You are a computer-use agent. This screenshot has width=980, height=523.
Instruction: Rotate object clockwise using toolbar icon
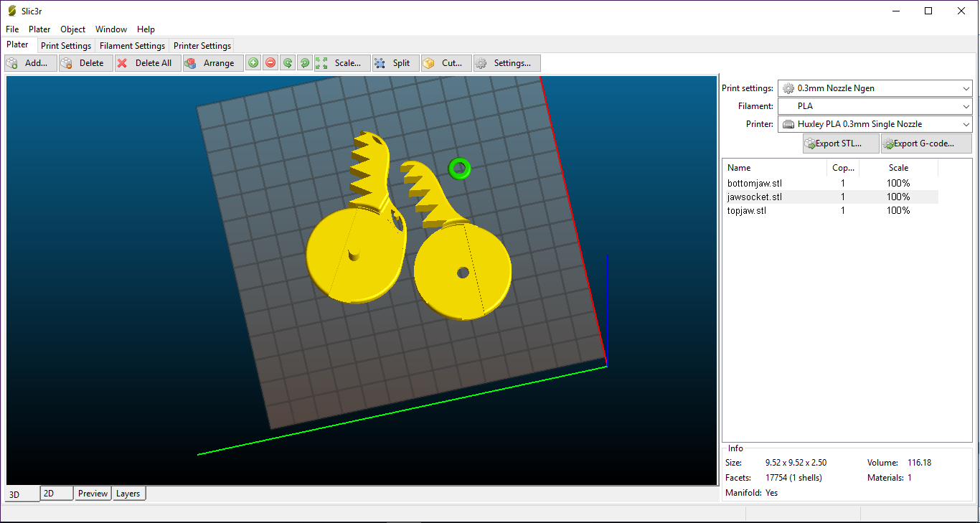pos(305,63)
